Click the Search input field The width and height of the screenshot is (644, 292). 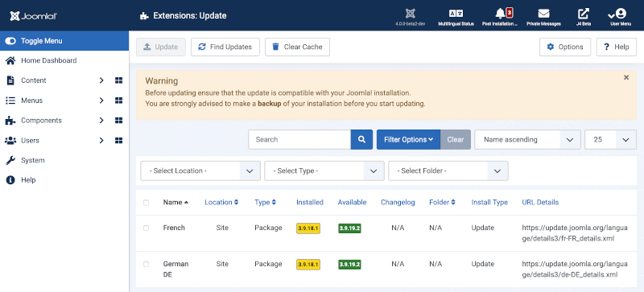[299, 140]
